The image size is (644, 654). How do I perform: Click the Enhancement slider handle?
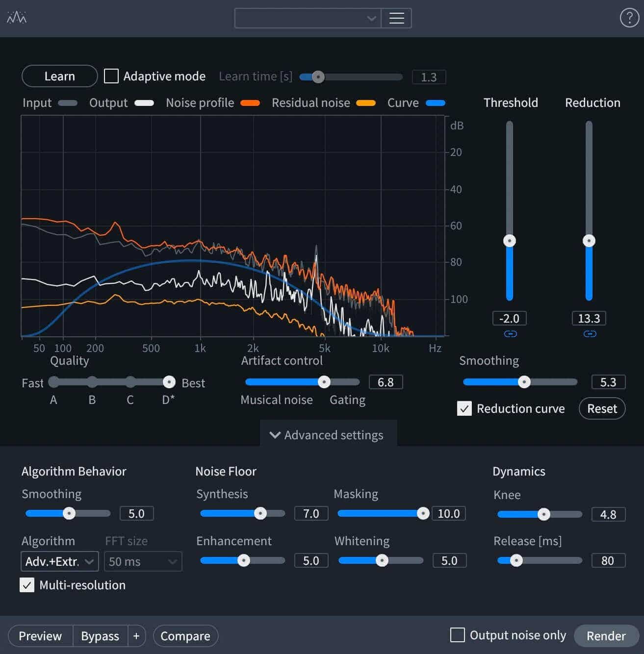[x=244, y=560]
